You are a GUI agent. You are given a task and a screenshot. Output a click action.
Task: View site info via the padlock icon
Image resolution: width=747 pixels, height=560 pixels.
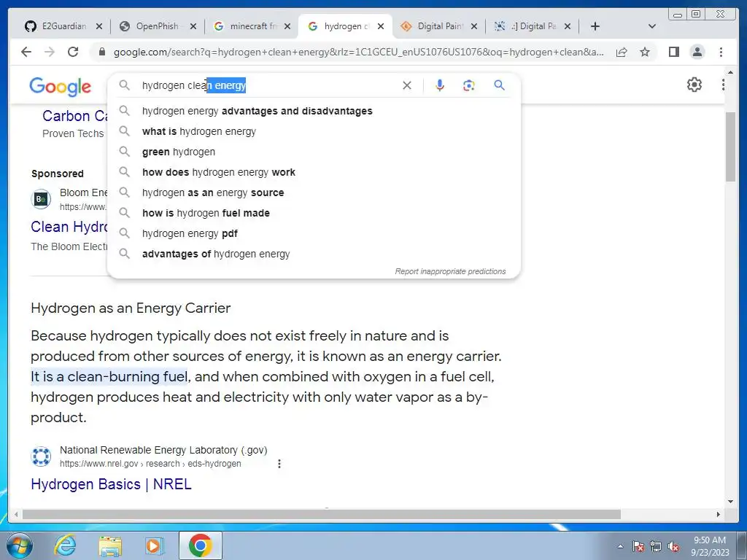[x=101, y=52]
